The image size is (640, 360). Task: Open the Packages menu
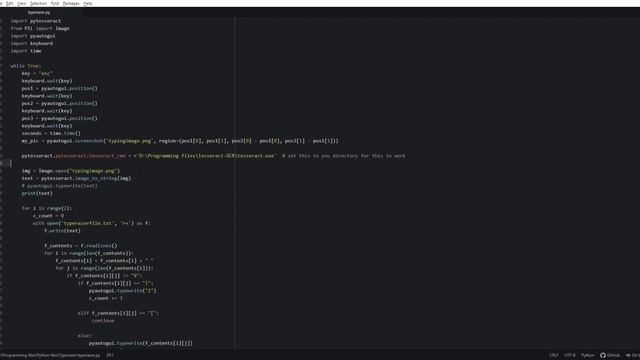71,3
